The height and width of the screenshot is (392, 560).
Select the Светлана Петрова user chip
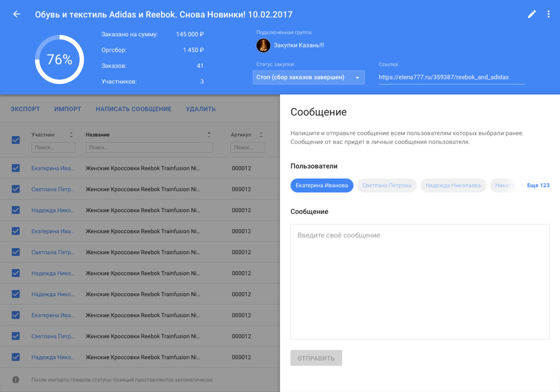coord(387,185)
